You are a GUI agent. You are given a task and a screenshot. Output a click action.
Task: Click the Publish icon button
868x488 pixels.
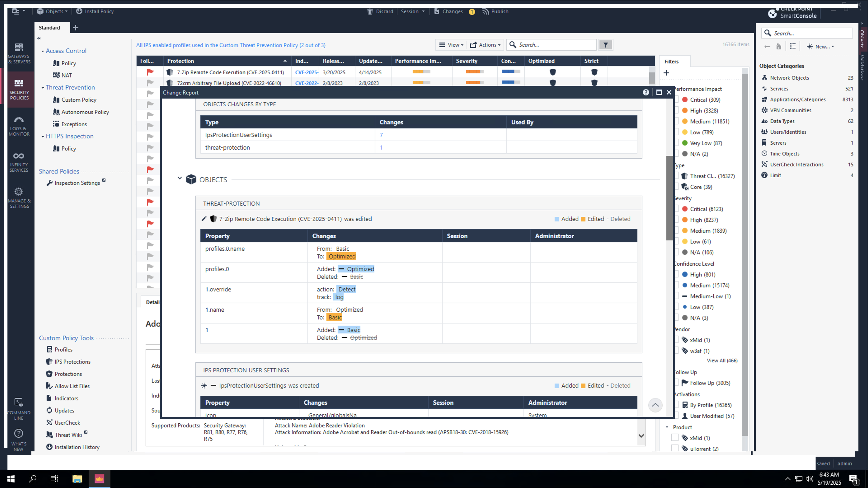click(x=495, y=12)
